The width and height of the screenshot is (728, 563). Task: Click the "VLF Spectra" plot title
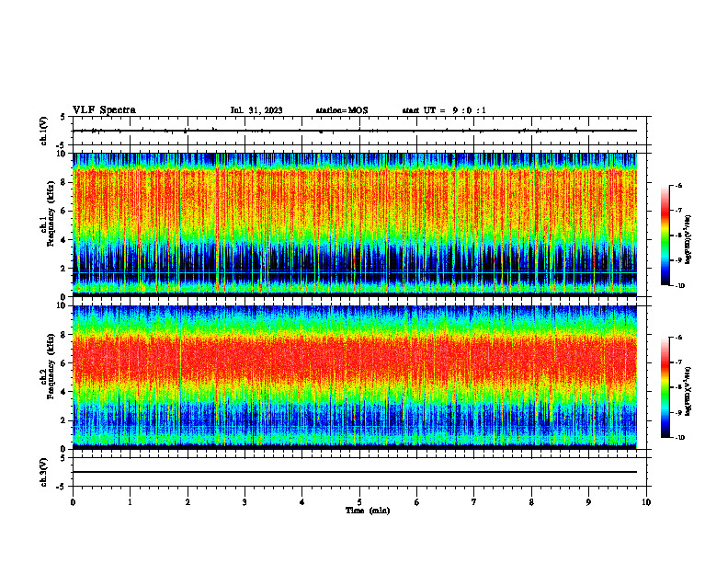tap(104, 110)
